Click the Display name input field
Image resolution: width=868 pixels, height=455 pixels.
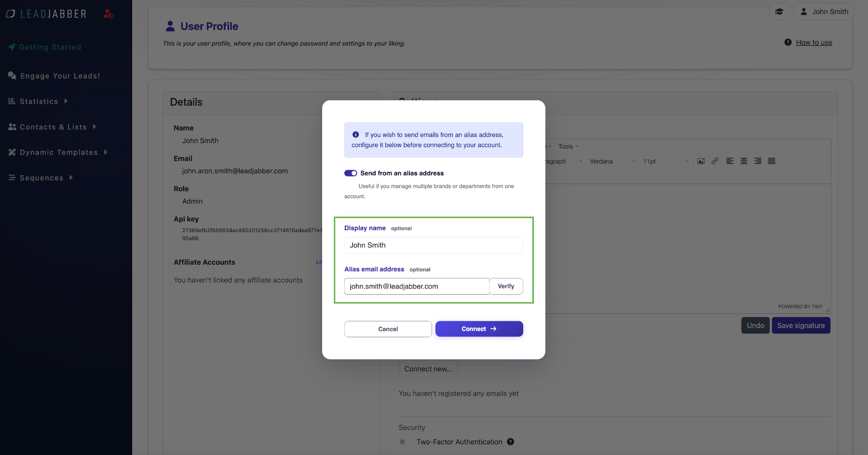click(x=434, y=245)
